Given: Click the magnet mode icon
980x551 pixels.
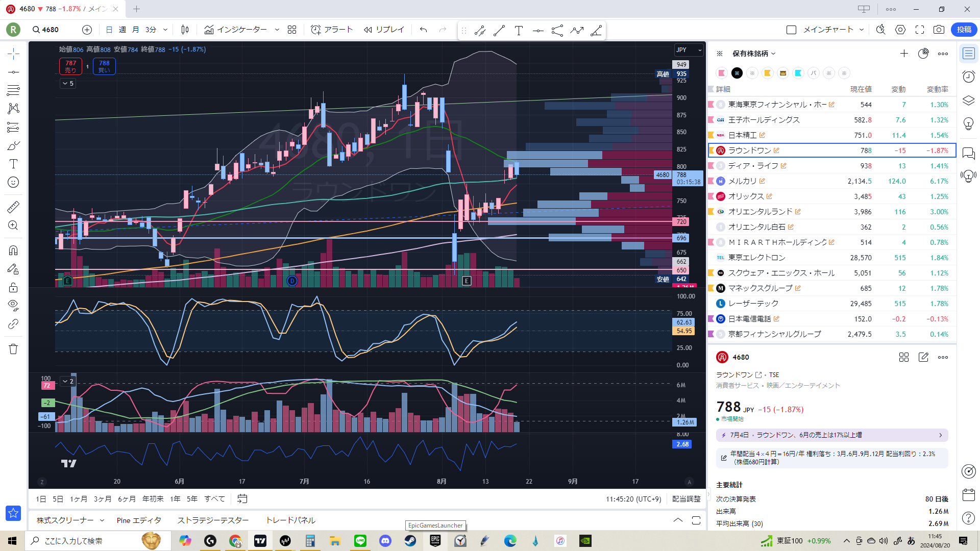Looking at the screenshot, I should pyautogui.click(x=13, y=251).
